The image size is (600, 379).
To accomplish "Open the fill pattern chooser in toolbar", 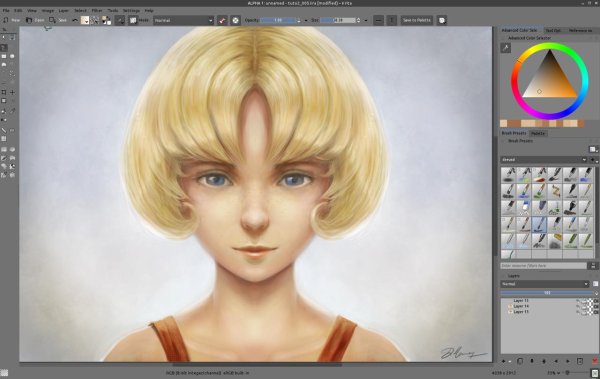I will click(x=95, y=20).
